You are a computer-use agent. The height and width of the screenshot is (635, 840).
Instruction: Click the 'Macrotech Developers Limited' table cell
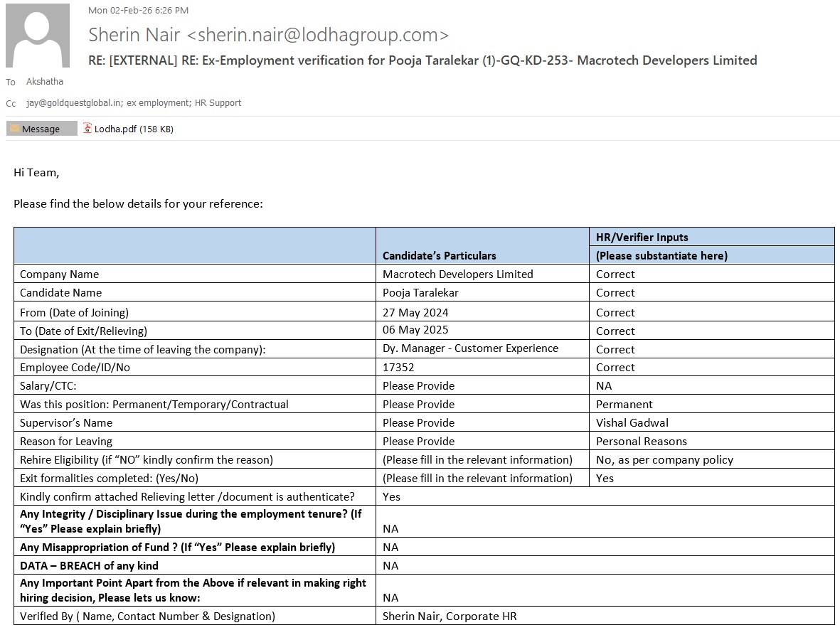tap(457, 274)
